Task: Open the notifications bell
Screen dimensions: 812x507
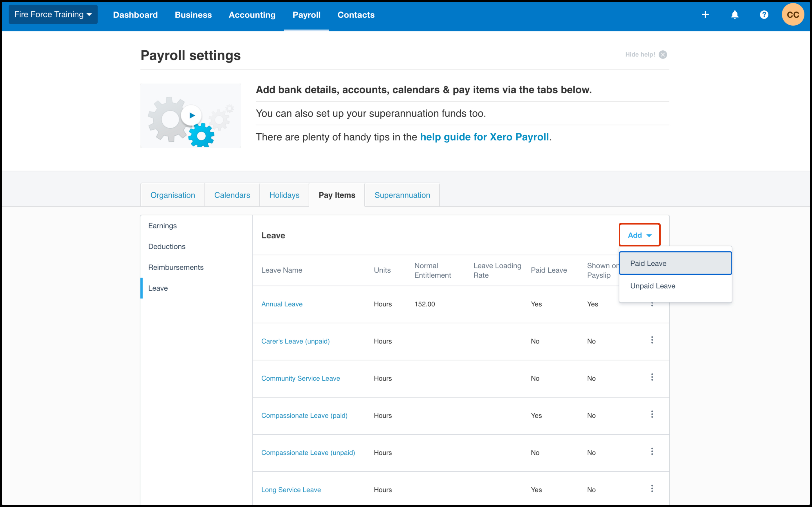Action: tap(735, 14)
